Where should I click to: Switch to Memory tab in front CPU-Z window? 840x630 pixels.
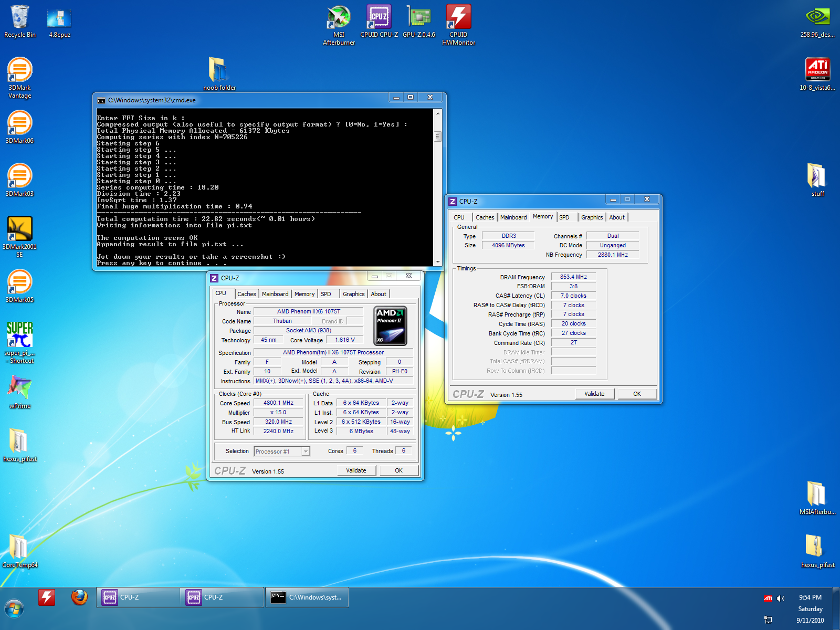304,294
